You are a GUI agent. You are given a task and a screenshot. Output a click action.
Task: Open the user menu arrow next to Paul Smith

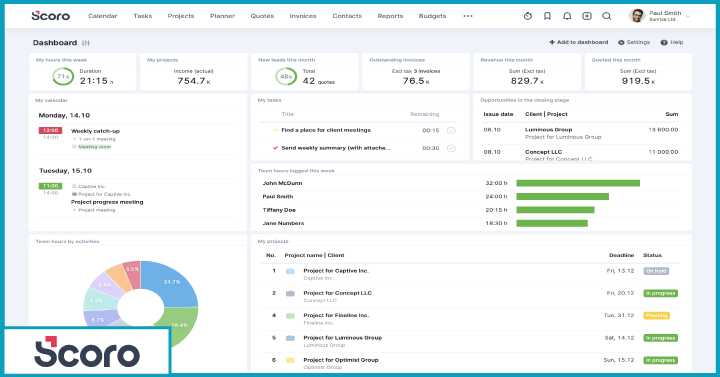pos(687,17)
